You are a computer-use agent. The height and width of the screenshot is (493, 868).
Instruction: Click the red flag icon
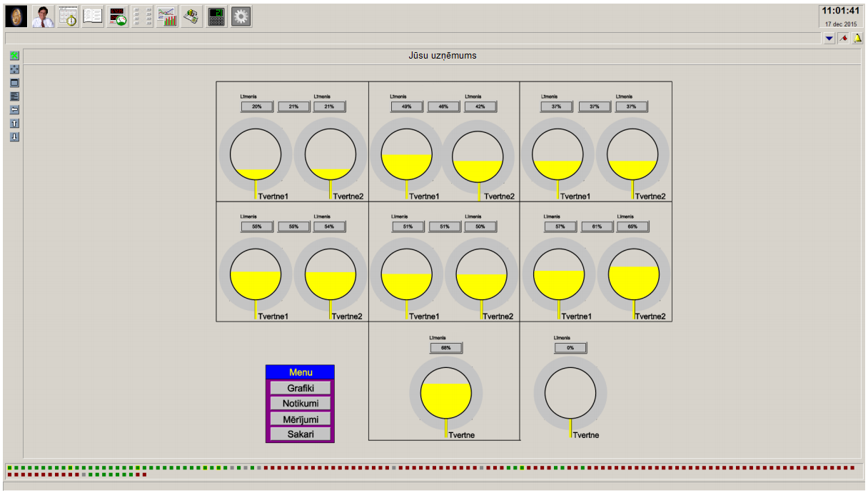coord(843,39)
